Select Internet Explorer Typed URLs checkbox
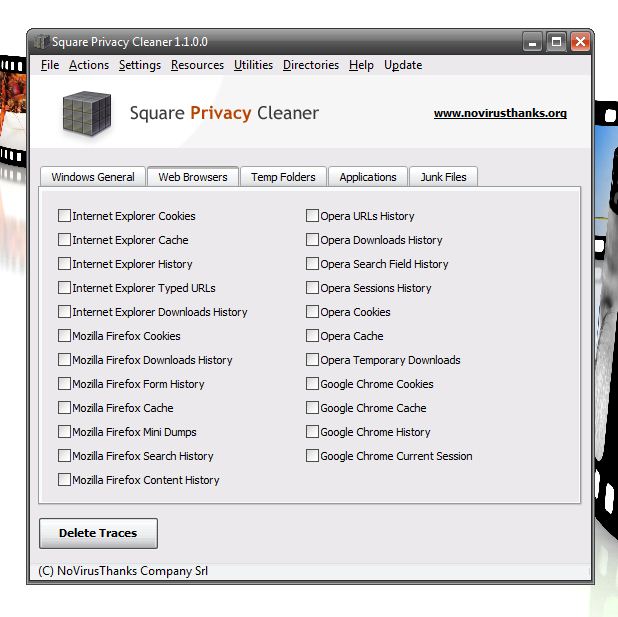 (64, 288)
